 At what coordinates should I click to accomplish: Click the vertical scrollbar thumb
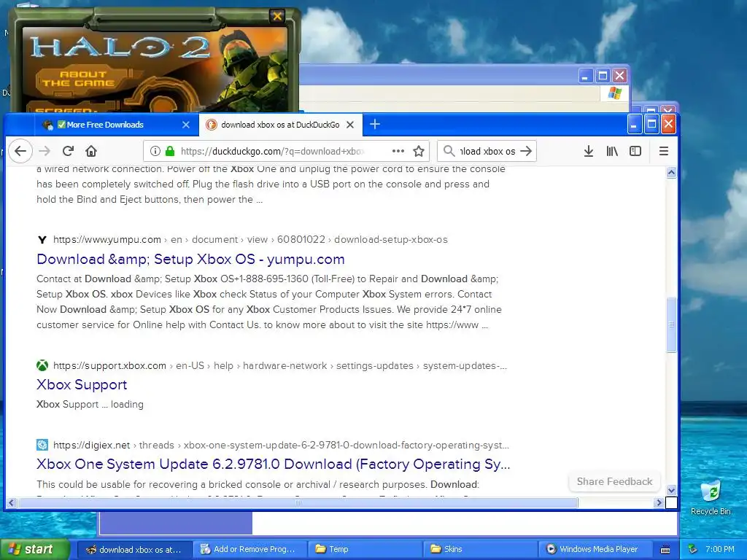pos(671,324)
